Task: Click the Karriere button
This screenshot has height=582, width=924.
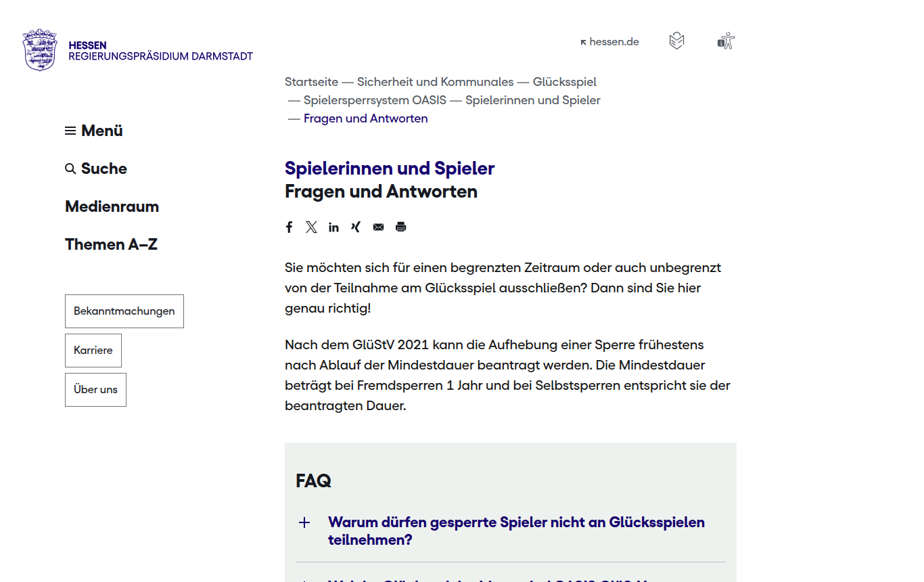Action: tap(93, 351)
